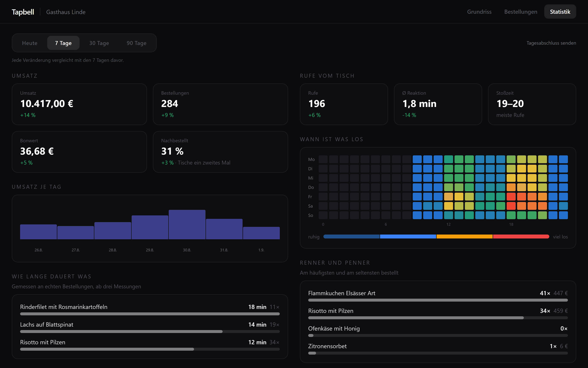Click the '459 €' revenue value

pos(561,311)
